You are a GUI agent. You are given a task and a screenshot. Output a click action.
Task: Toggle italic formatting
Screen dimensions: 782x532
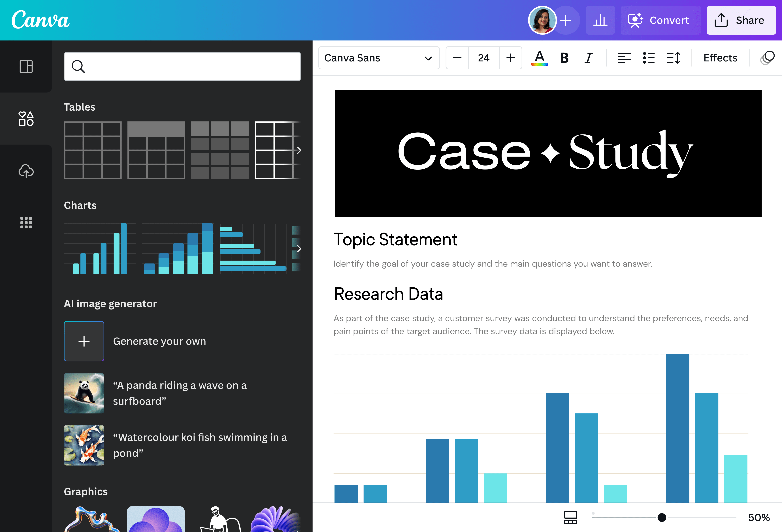(x=589, y=58)
